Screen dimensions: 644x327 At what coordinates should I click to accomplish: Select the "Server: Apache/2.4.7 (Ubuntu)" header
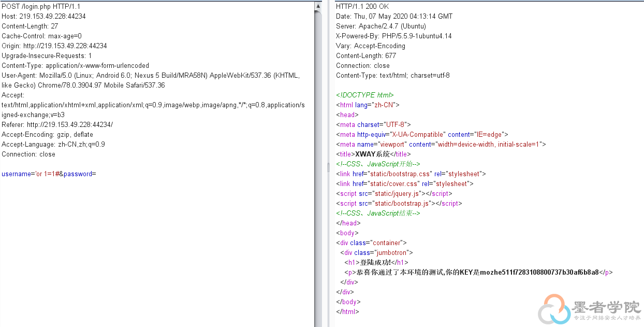pos(381,26)
